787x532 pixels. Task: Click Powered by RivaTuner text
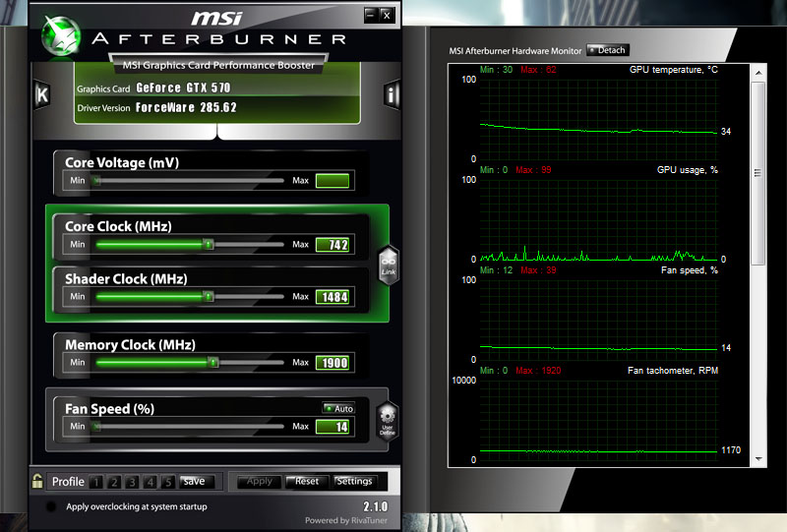tap(346, 520)
